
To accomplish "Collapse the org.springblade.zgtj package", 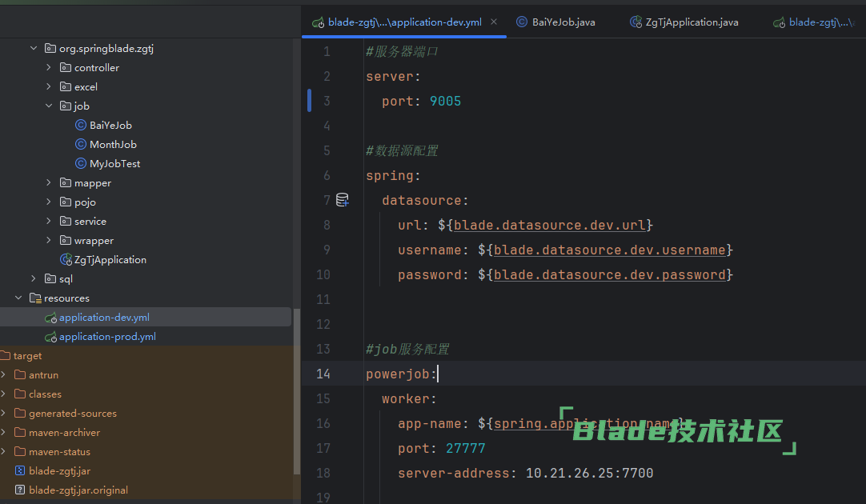I will click(x=34, y=49).
